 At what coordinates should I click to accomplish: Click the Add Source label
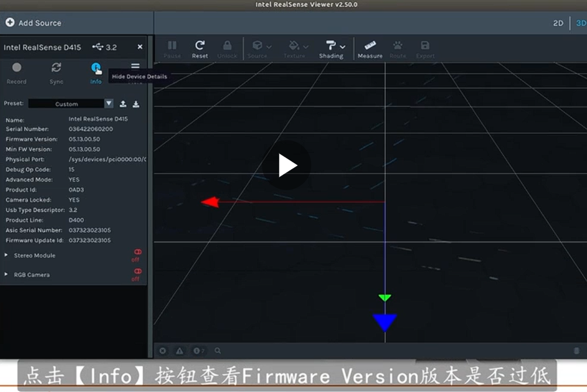(x=40, y=23)
